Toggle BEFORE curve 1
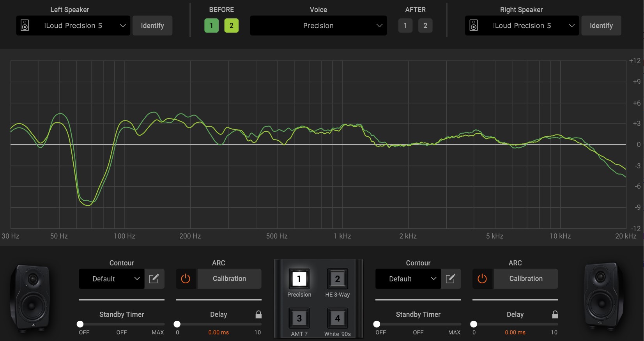This screenshot has height=341, width=644. 212,26
